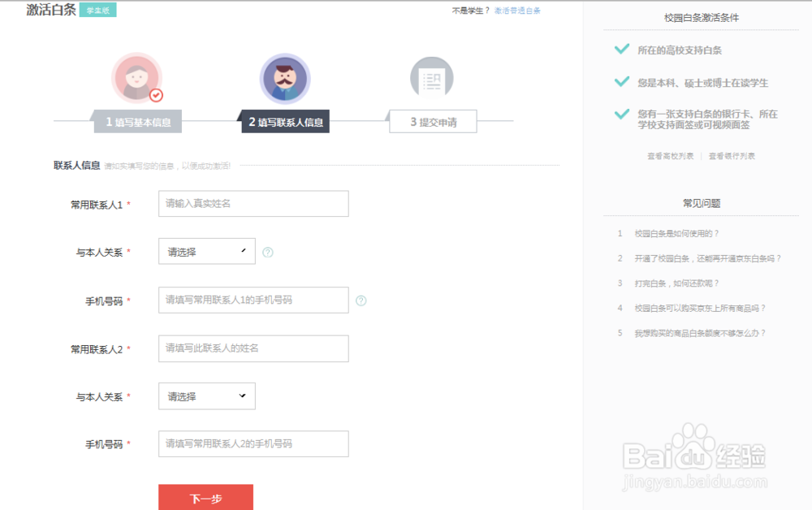The image size is (812, 510).
Task: Click red completion checkmark on step one avatar
Action: coord(154,93)
